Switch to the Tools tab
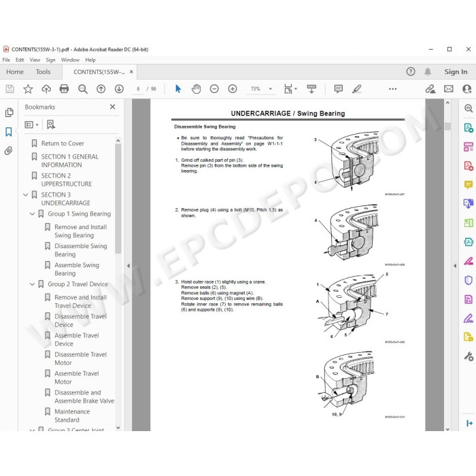The height and width of the screenshot is (476, 476). (x=43, y=71)
